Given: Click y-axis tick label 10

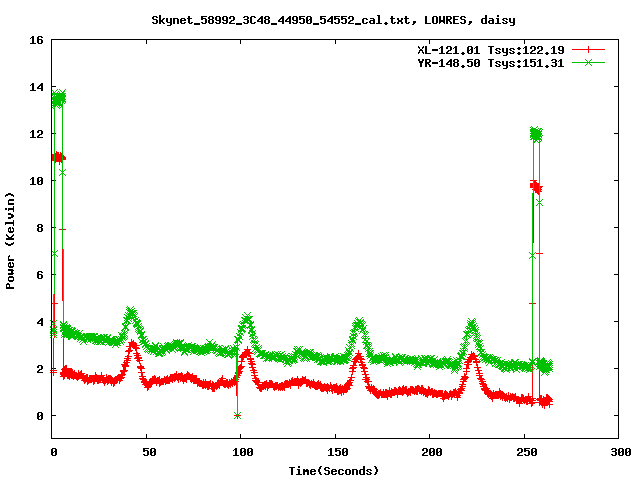Looking at the screenshot, I should (x=36, y=181).
